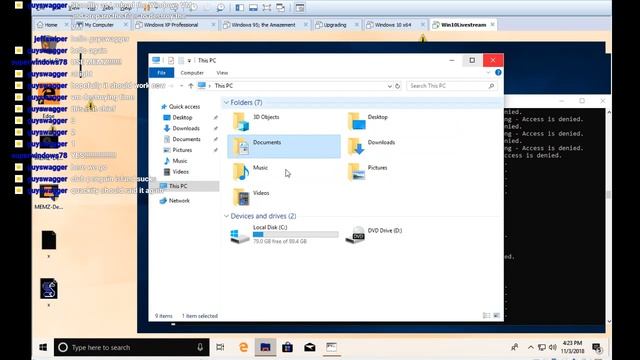Expand the ribbon with chevron
The width and height of the screenshot is (640, 360).
click(488, 73)
